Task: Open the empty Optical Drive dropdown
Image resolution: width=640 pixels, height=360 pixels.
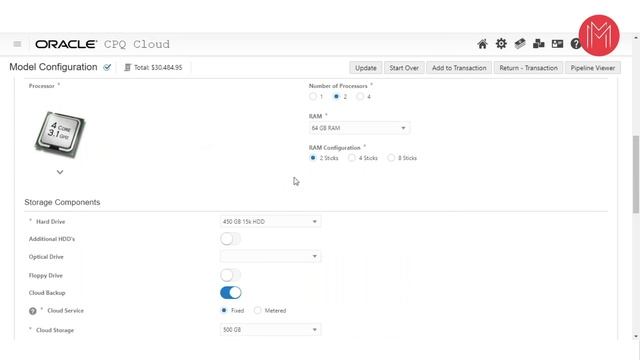Action: tap(270, 256)
